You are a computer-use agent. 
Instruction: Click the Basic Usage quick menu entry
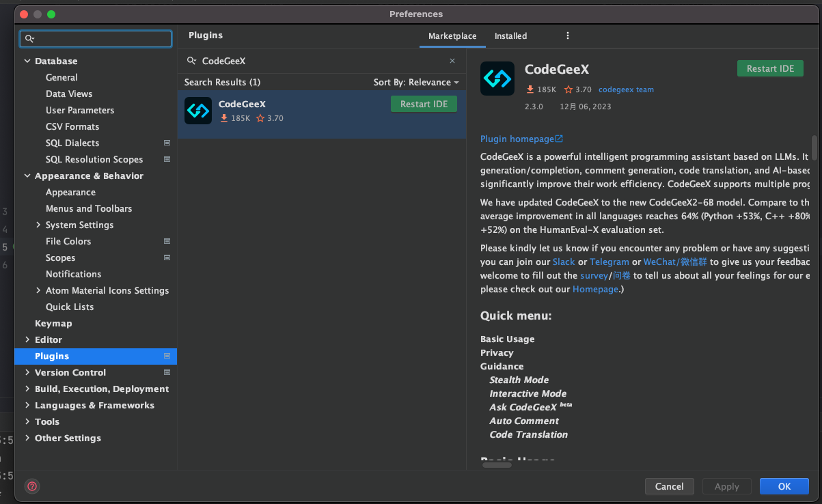(507, 339)
